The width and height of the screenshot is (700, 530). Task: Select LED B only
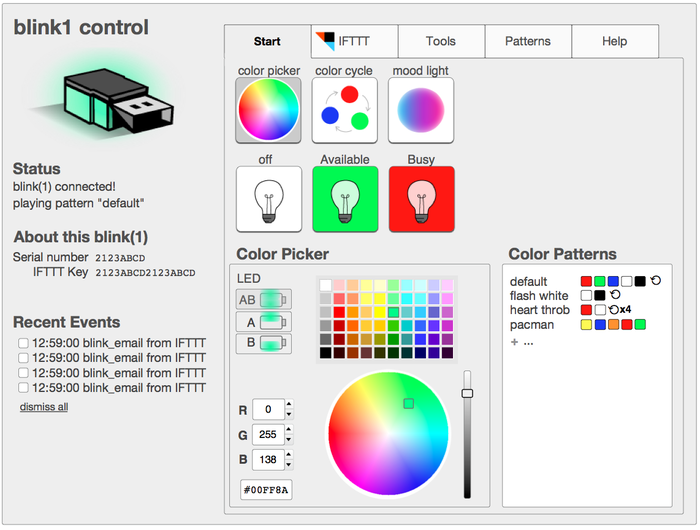(x=264, y=343)
